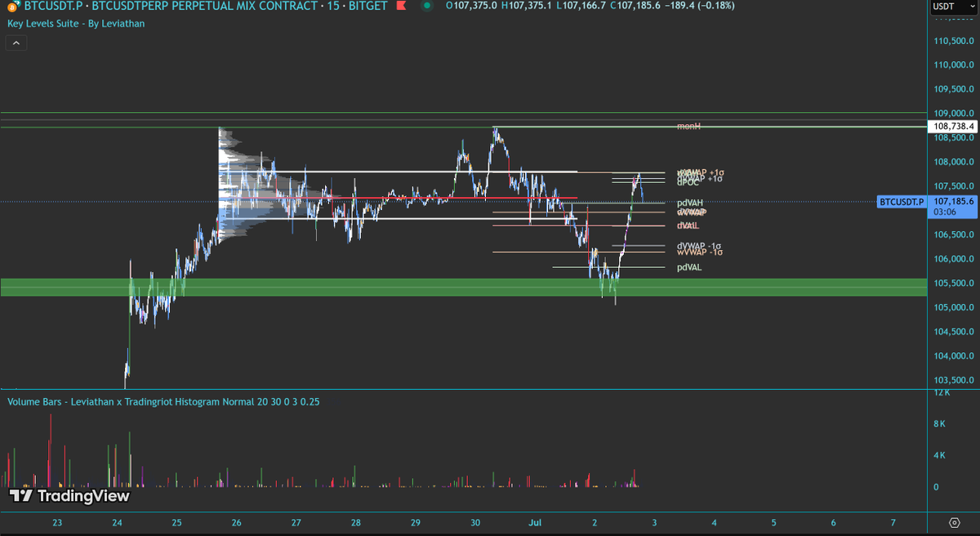Click the 109,500.0 price axis label

[952, 89]
